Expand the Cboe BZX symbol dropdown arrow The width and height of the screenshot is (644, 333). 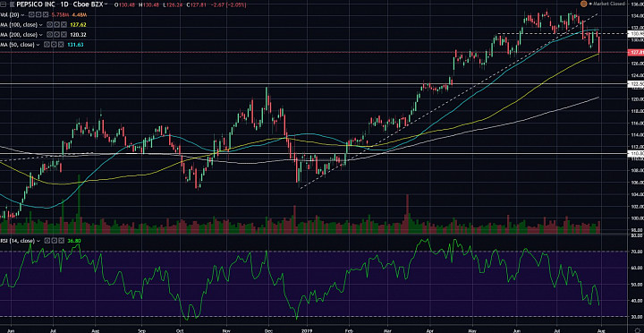pyautogui.click(x=106, y=4)
